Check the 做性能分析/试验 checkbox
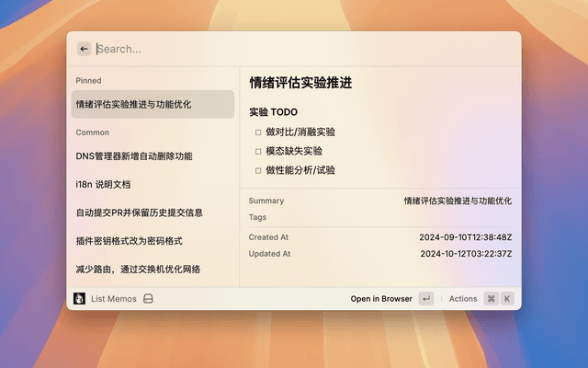Screen dimensions: 588x368 click(x=258, y=170)
